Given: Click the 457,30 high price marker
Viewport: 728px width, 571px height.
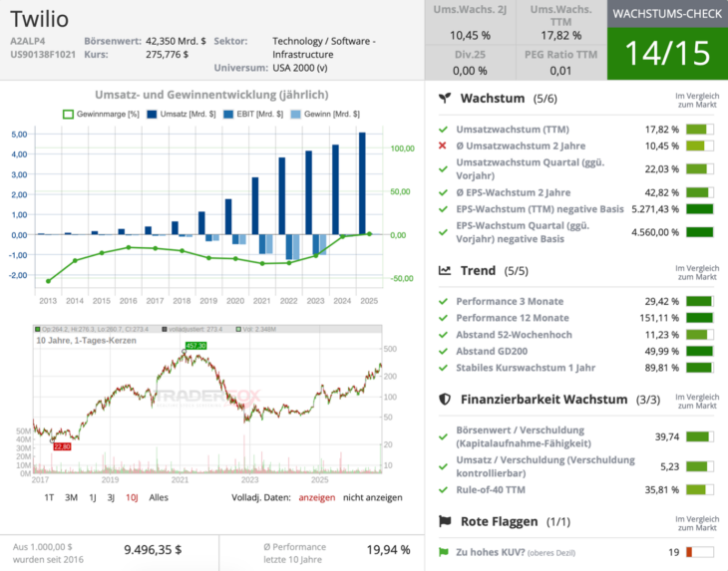Looking at the screenshot, I should (195, 346).
